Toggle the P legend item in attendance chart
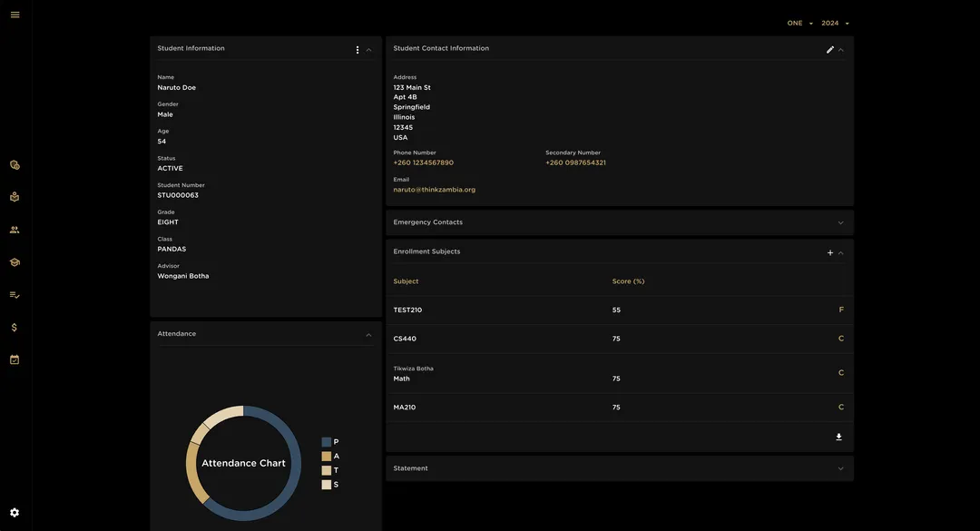980x531 pixels. [330, 442]
